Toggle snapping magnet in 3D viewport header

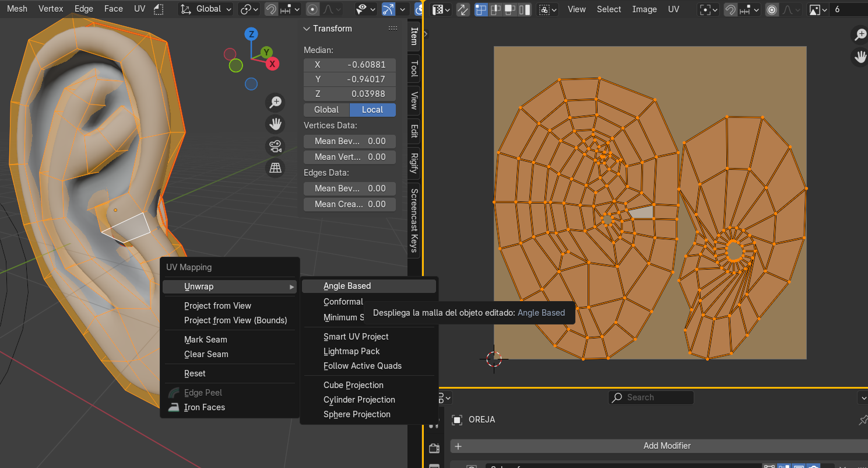[271, 9]
